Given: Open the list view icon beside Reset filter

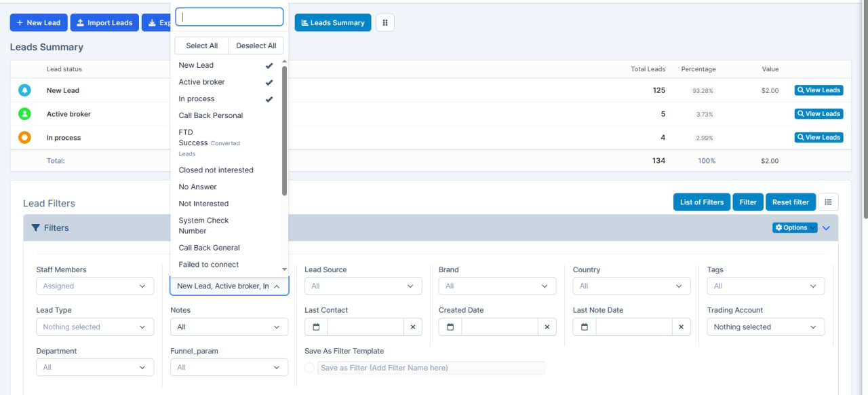Looking at the screenshot, I should pos(829,202).
